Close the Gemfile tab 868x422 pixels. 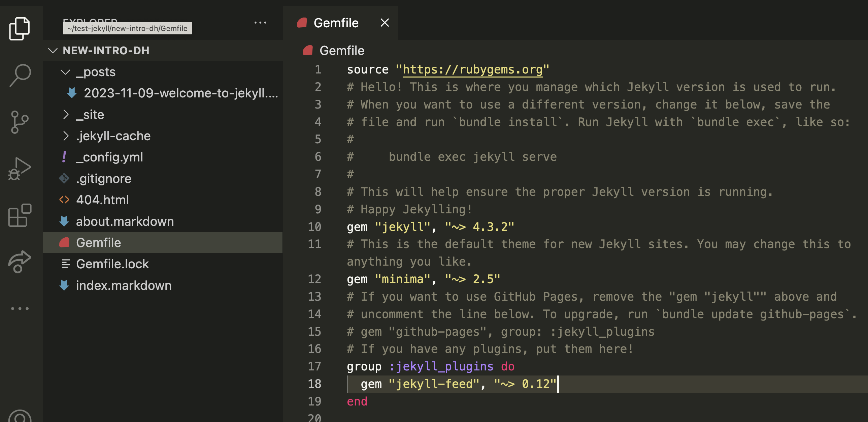pyautogui.click(x=385, y=23)
